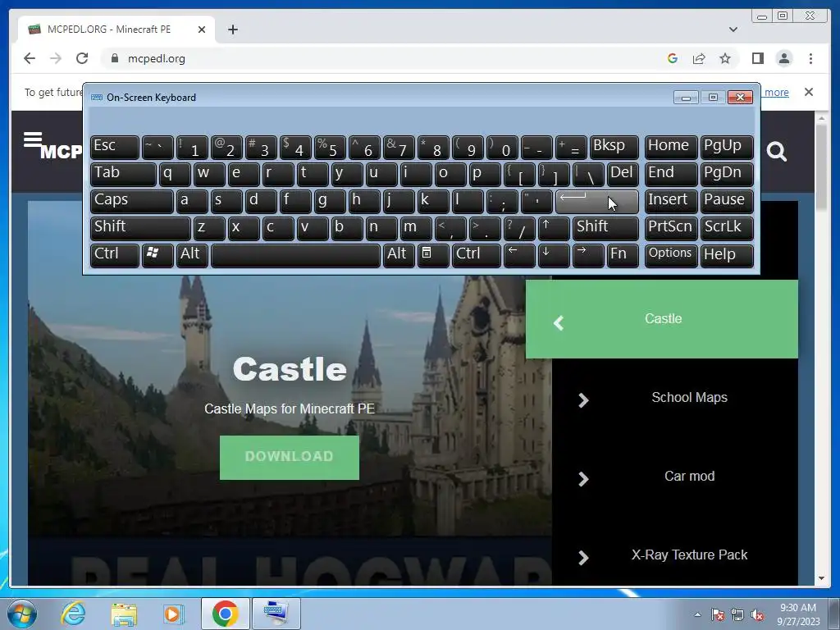Click the chevron next to Car mod
Image resolution: width=840 pixels, height=630 pixels.
[x=583, y=479]
